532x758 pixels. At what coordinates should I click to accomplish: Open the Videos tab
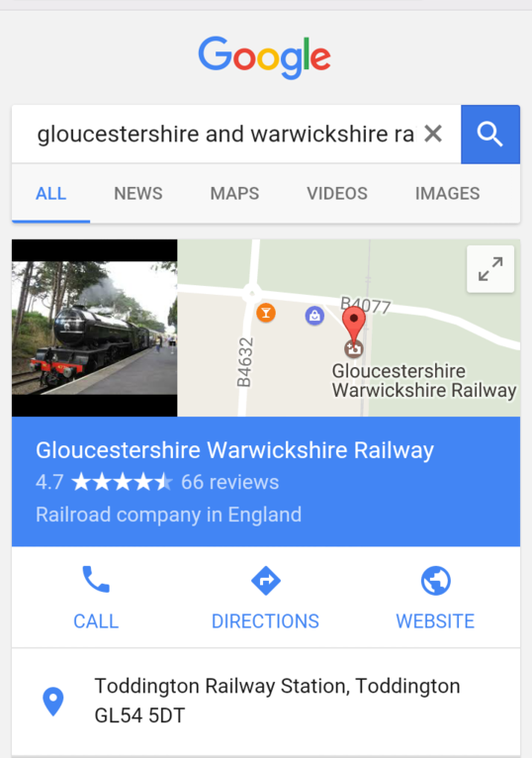tap(337, 193)
